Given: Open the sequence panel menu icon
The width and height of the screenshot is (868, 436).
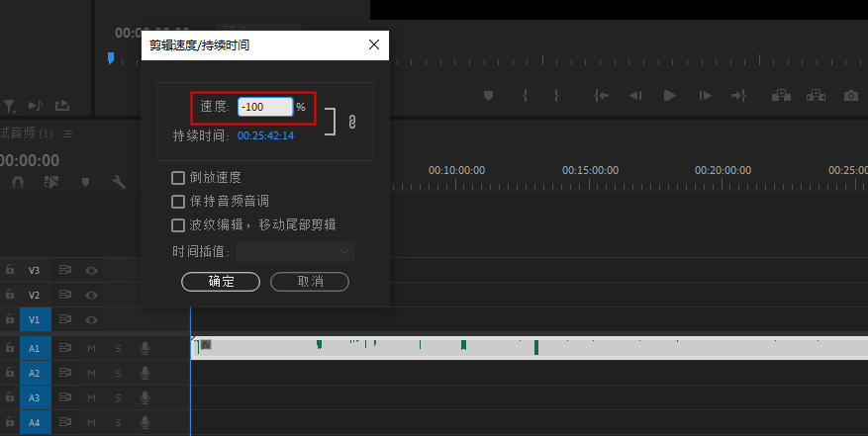Looking at the screenshot, I should (x=68, y=133).
